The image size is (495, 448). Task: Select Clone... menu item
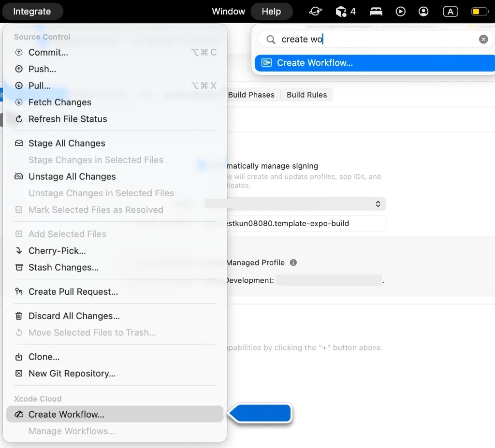coord(115,357)
